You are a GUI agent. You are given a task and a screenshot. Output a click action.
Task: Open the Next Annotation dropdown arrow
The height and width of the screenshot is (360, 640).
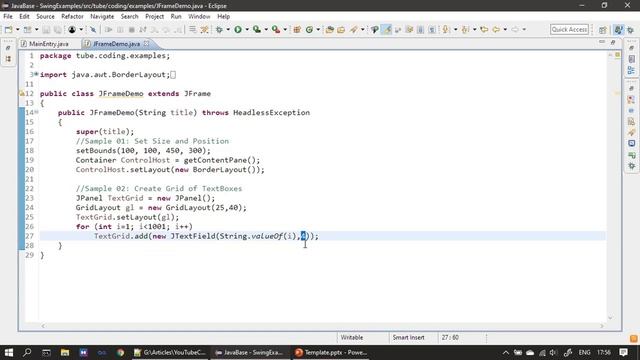pos(456,29)
